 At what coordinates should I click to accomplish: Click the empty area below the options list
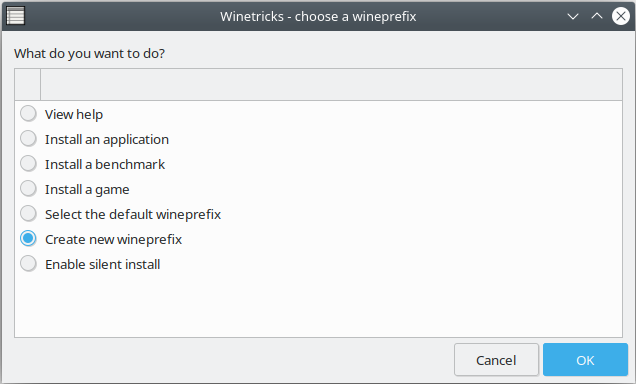click(318, 306)
